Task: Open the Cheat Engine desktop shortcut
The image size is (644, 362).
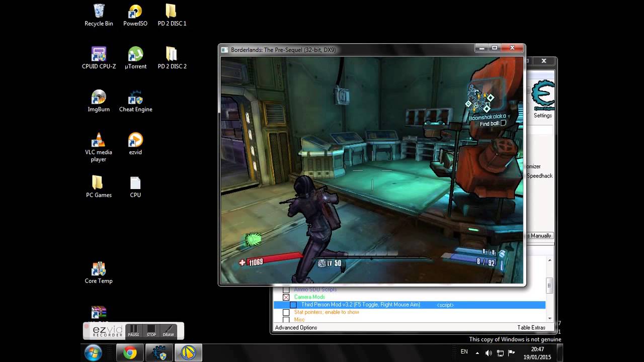Action: click(135, 101)
